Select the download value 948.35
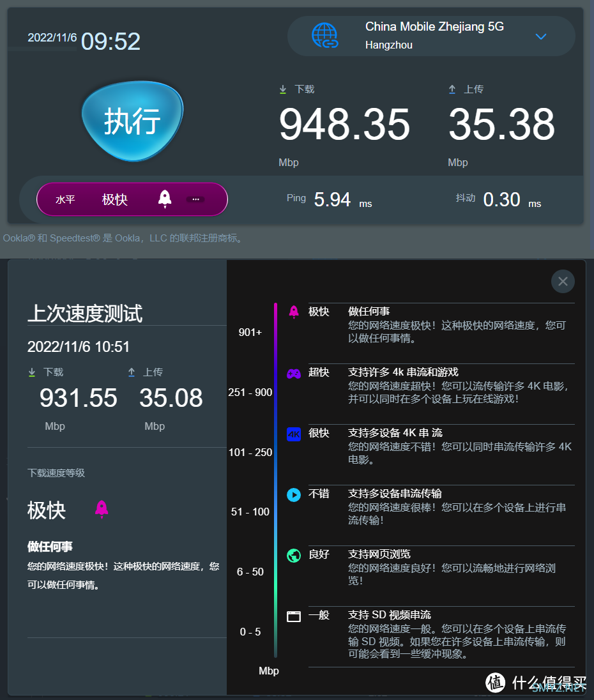594x700 pixels. (x=344, y=125)
